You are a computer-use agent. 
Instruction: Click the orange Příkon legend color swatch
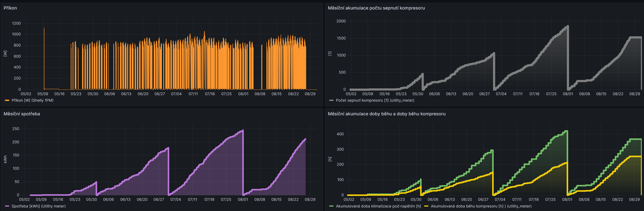(7, 100)
